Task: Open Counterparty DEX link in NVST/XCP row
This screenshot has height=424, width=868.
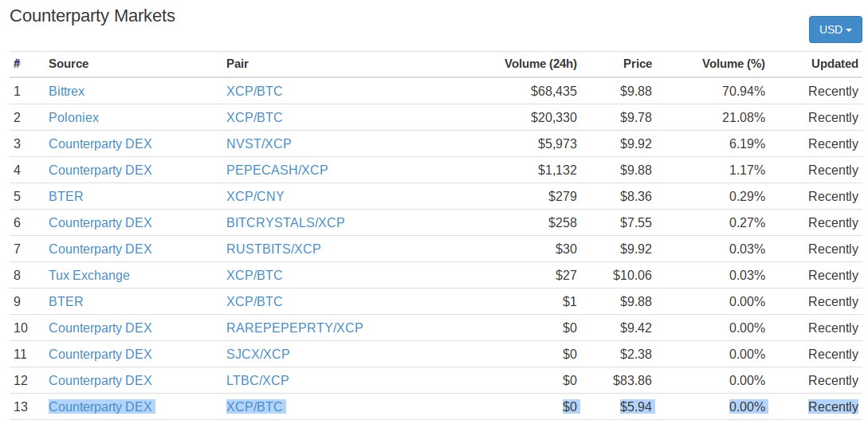Action: (x=100, y=144)
